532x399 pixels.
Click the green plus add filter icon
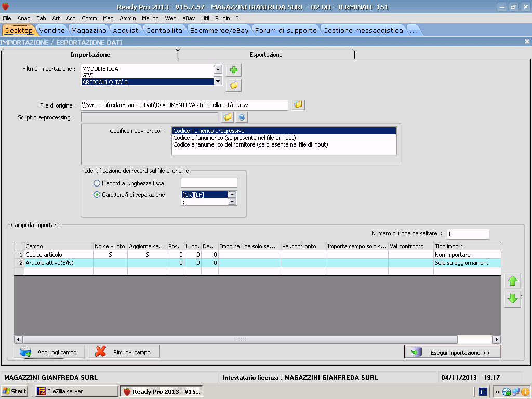234,70
